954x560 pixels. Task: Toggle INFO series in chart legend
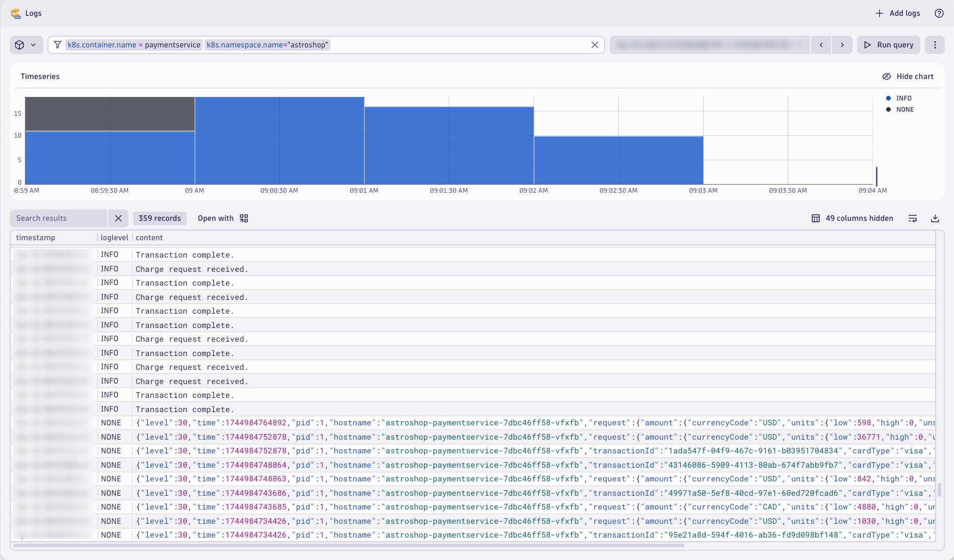point(899,98)
